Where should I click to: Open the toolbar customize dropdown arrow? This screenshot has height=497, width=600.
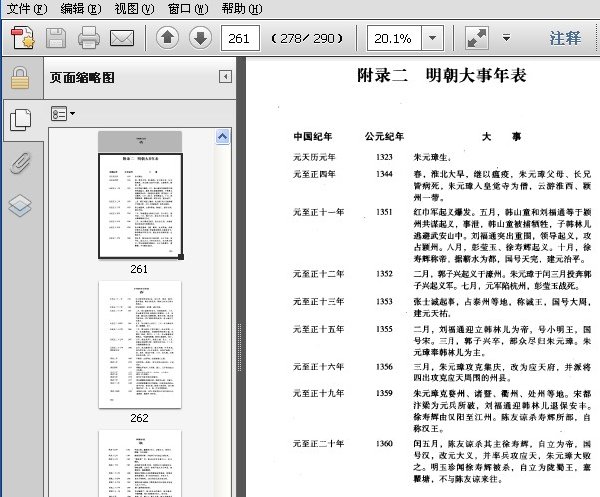506,38
